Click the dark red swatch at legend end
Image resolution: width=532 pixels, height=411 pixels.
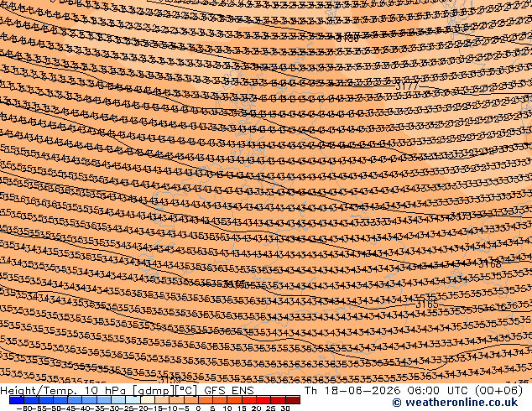(x=293, y=400)
